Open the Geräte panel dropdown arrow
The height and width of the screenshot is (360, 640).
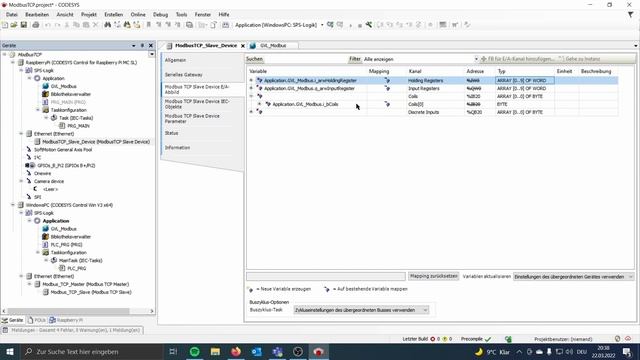[133, 45]
